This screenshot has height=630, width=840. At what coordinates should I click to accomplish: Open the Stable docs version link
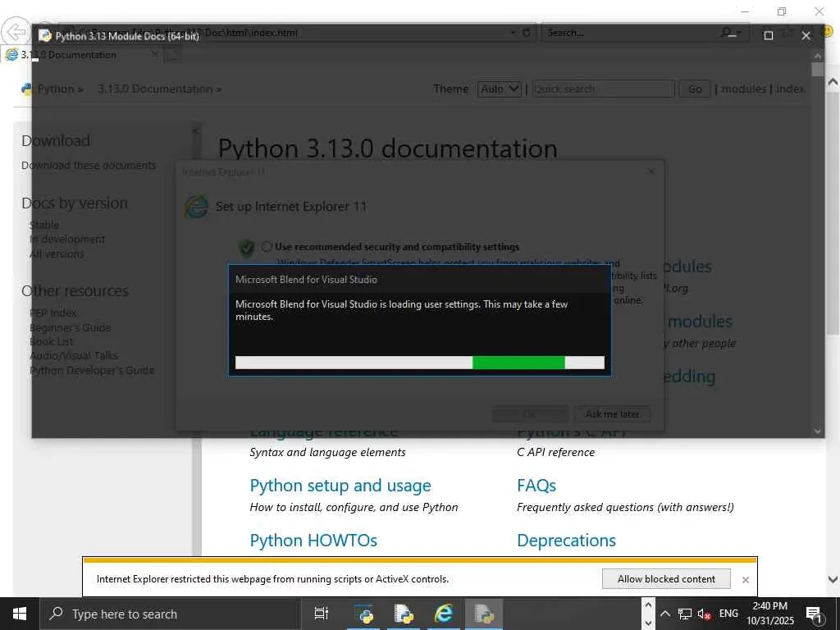(44, 225)
